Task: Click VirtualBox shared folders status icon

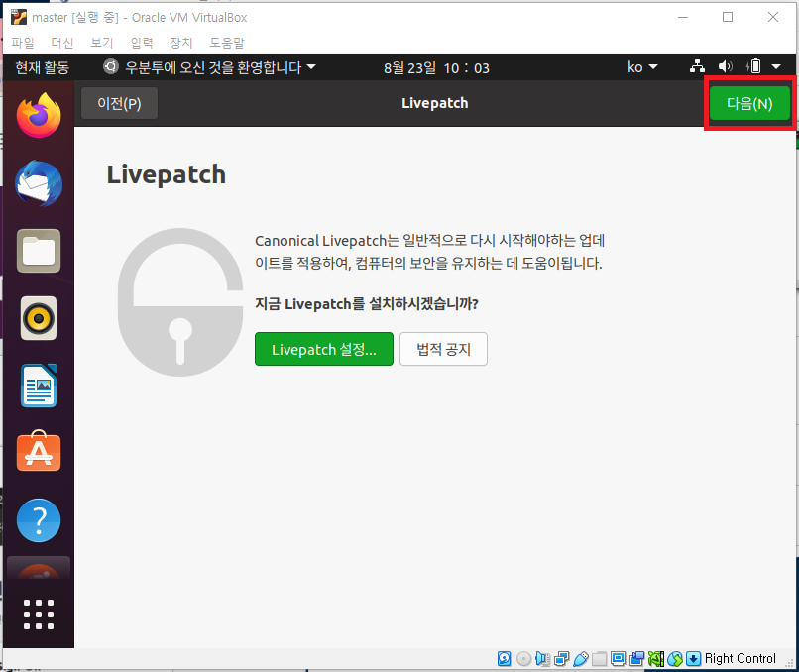Action: coord(599,659)
